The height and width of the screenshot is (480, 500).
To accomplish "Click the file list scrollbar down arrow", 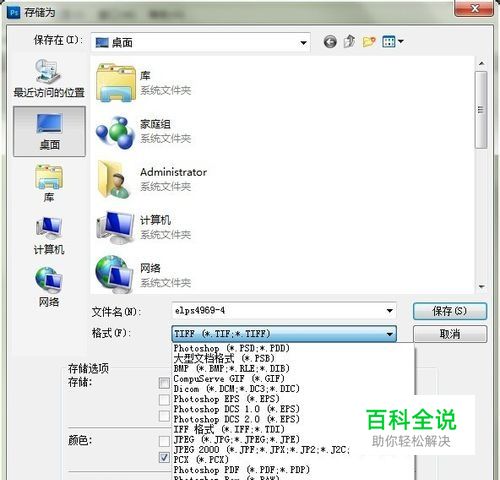I will 481,287.
